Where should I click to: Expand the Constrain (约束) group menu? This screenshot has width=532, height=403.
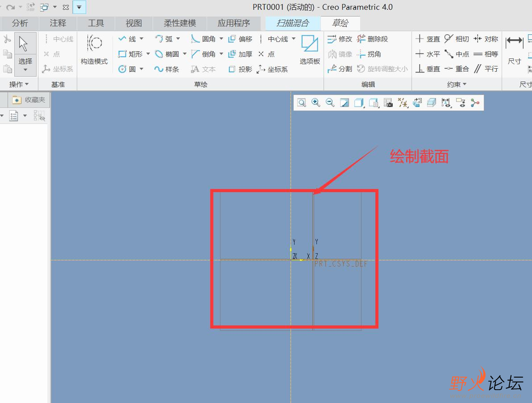point(457,84)
